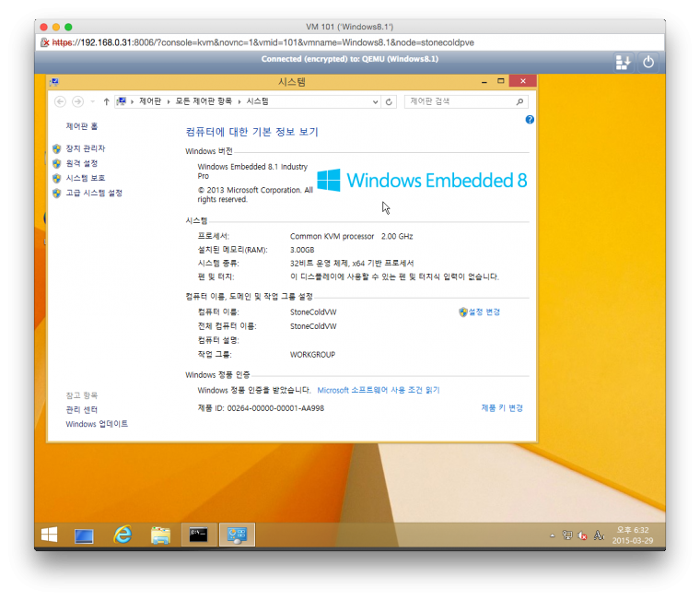
Task: Open the Windows Start button
Action: point(49,535)
